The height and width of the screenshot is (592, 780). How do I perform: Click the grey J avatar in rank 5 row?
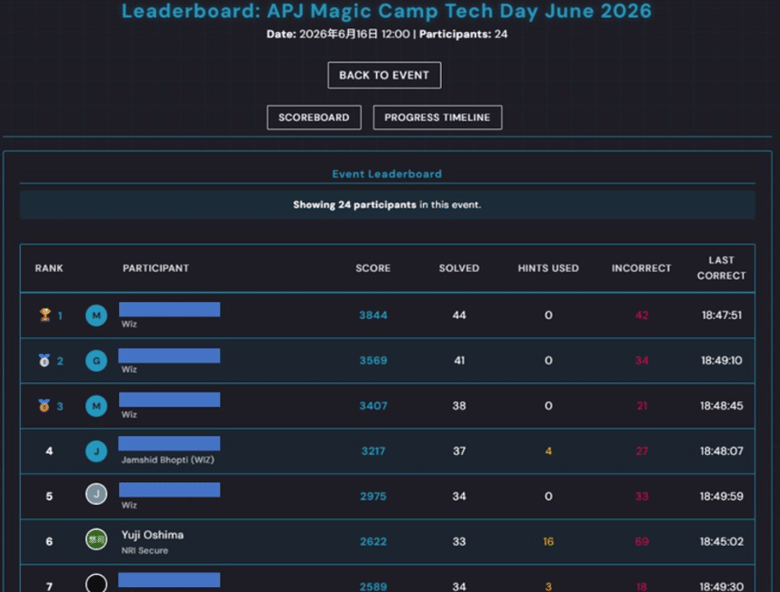point(97,494)
